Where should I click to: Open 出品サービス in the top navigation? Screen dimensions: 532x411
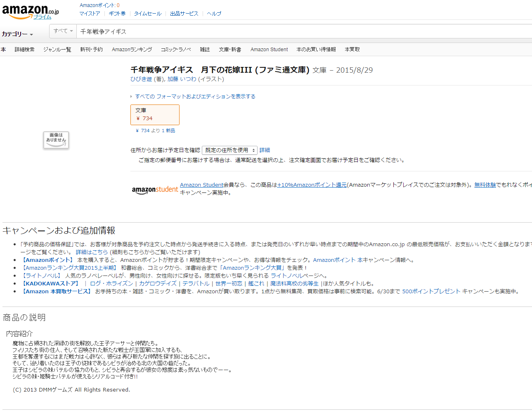tap(184, 14)
